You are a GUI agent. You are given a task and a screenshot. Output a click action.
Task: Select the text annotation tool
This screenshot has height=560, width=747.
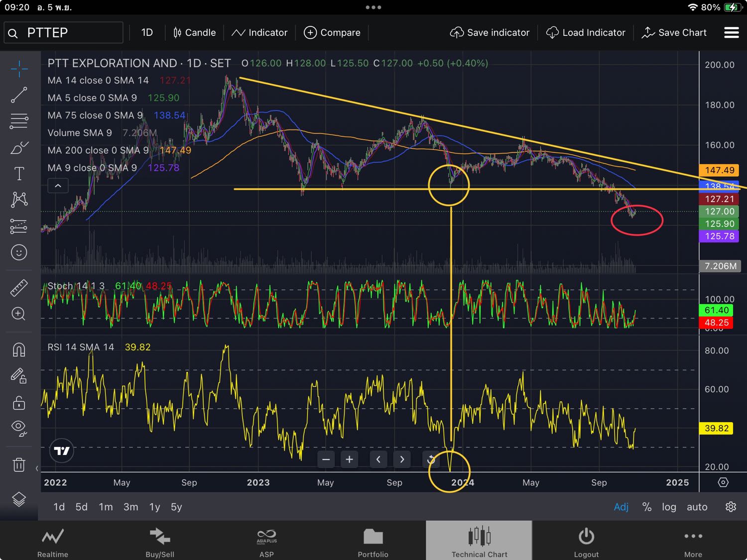pos(19,174)
